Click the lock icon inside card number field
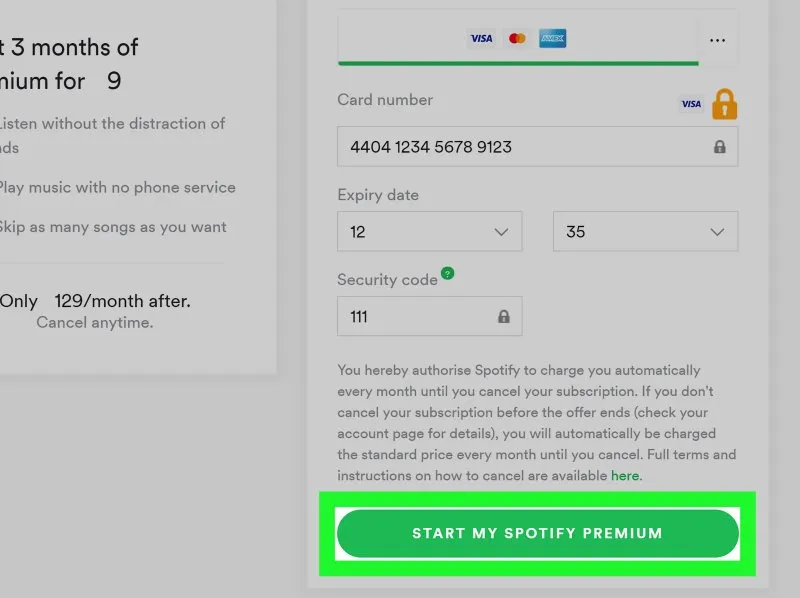 pos(719,147)
